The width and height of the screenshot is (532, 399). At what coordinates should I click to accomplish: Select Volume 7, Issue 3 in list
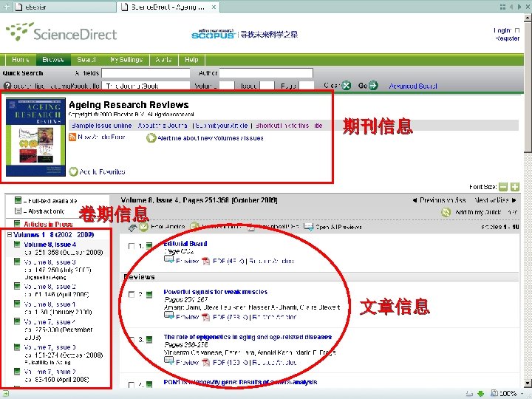tap(50, 347)
